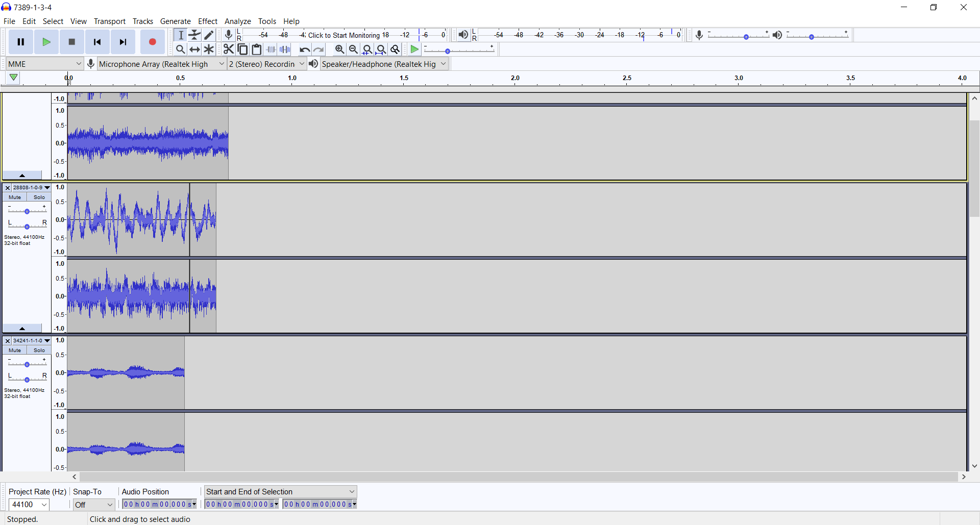The image size is (980, 525).
Task: Click Fit project to width icon
Action: coord(381,49)
